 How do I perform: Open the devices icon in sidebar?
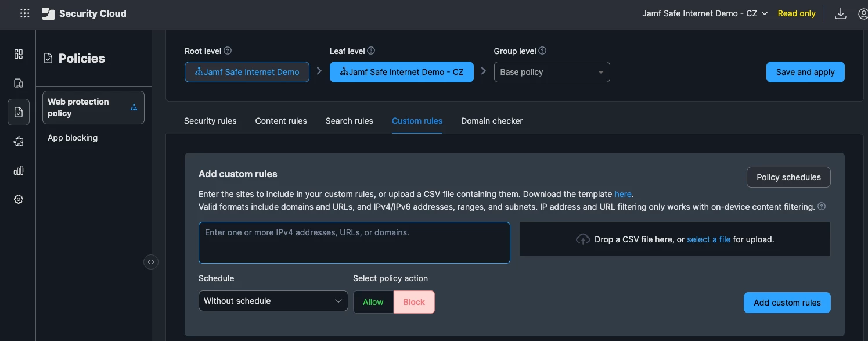tap(19, 83)
